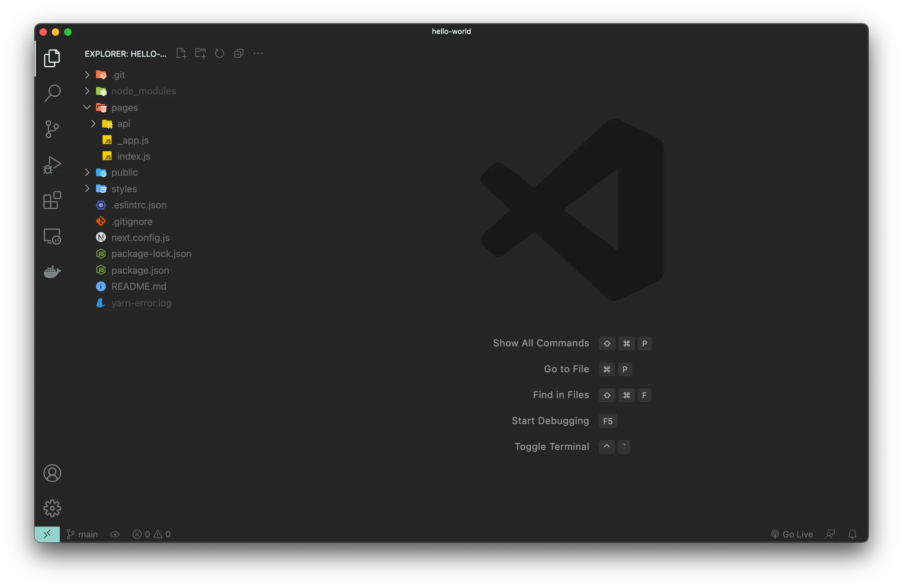This screenshot has height=588, width=903.
Task: Click the F5 key hint
Action: coord(608,421)
